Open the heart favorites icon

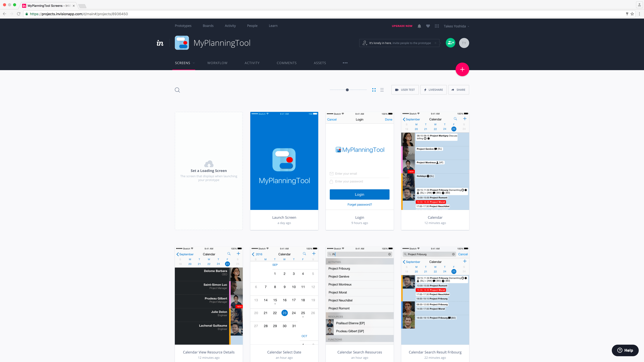click(428, 26)
